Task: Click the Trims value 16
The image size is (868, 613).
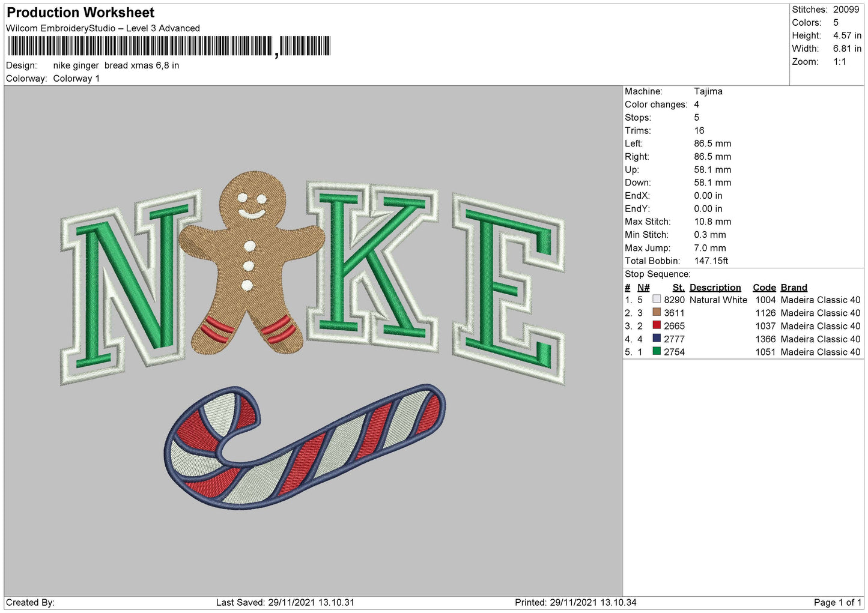Action: tap(699, 130)
